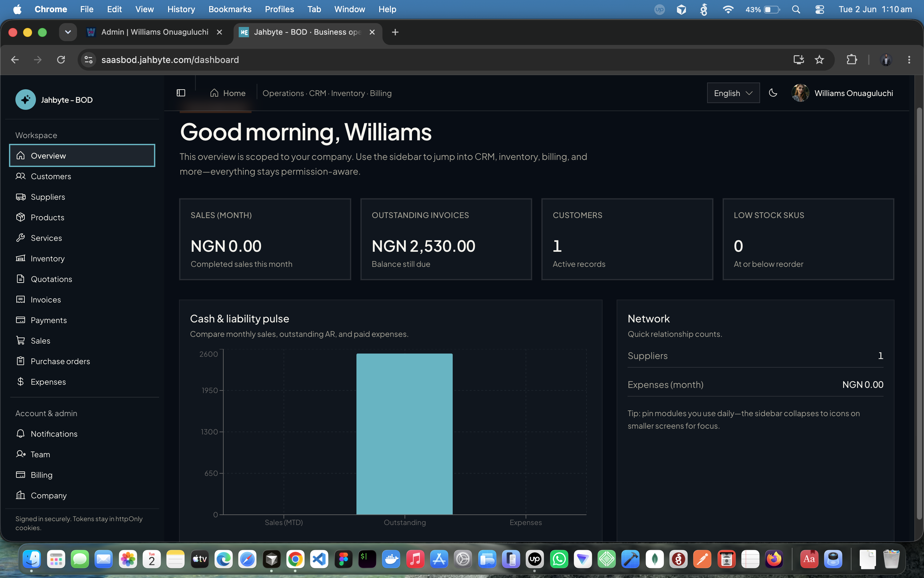Click the Customers label in sidebar
Screen dimensions: 924x578
(51, 176)
